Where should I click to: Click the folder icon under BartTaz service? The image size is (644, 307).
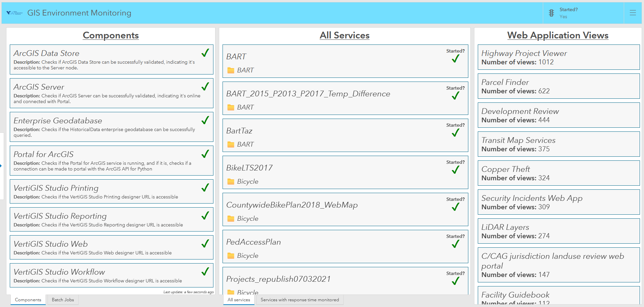[x=231, y=145]
